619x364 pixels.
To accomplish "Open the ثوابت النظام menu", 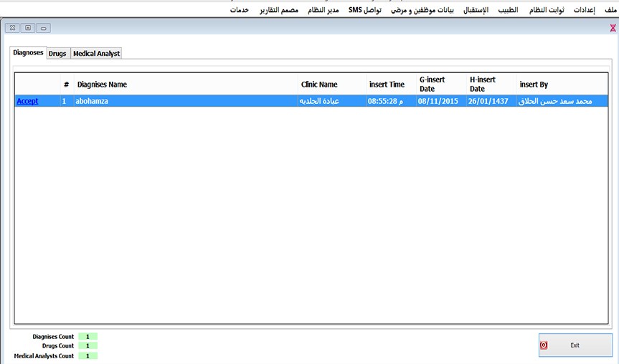I will pos(546,11).
